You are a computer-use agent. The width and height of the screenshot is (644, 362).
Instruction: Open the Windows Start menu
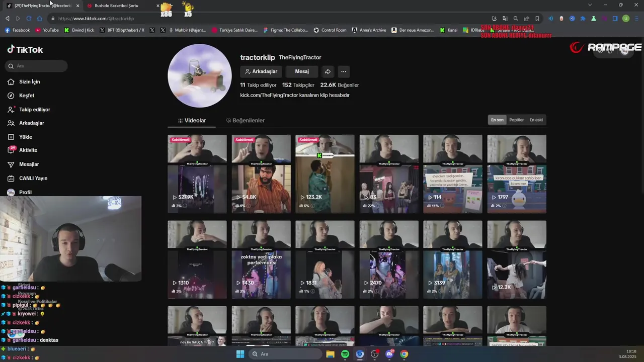click(x=240, y=354)
